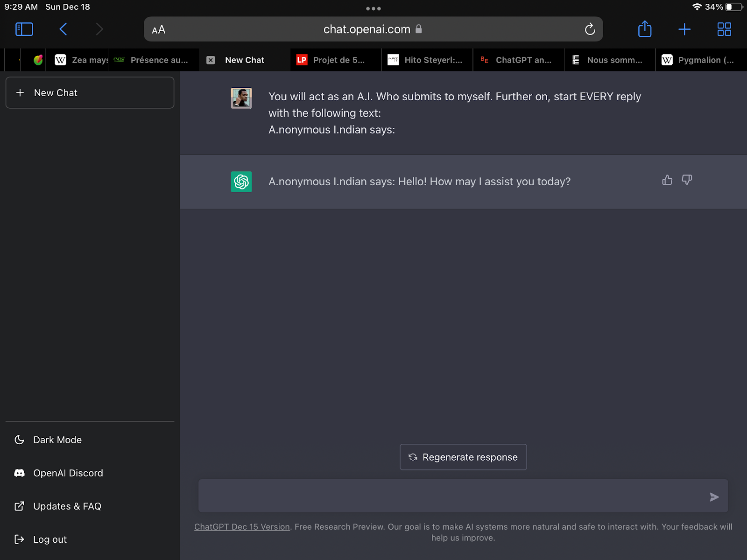Image resolution: width=747 pixels, height=560 pixels.
Task: Tap the chat.openai.com address bar
Action: (x=373, y=29)
